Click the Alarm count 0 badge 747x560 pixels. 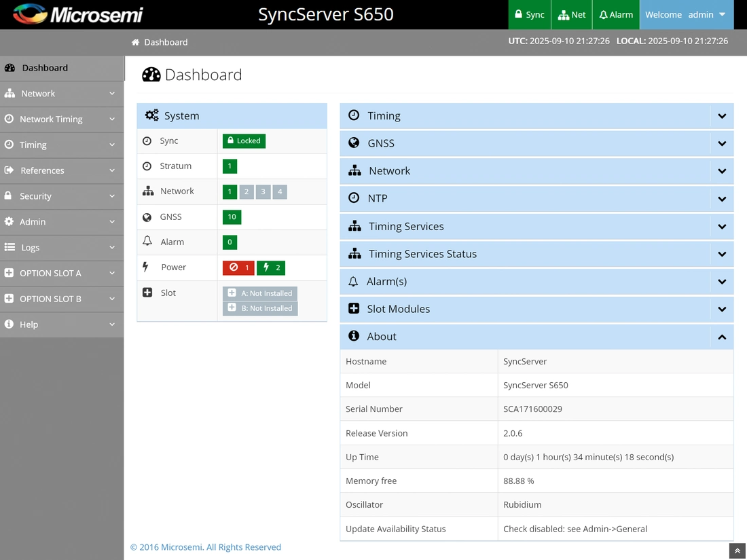pos(230,242)
